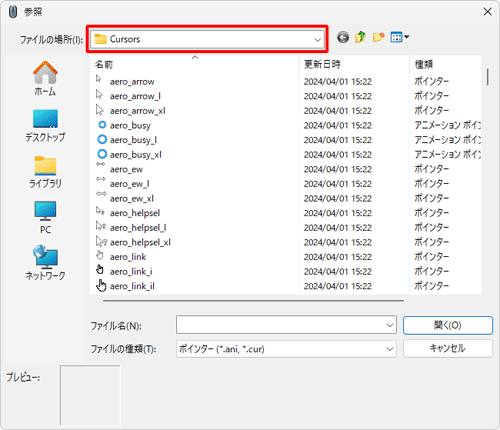Select the aero_busy cursor icon

tap(102, 125)
